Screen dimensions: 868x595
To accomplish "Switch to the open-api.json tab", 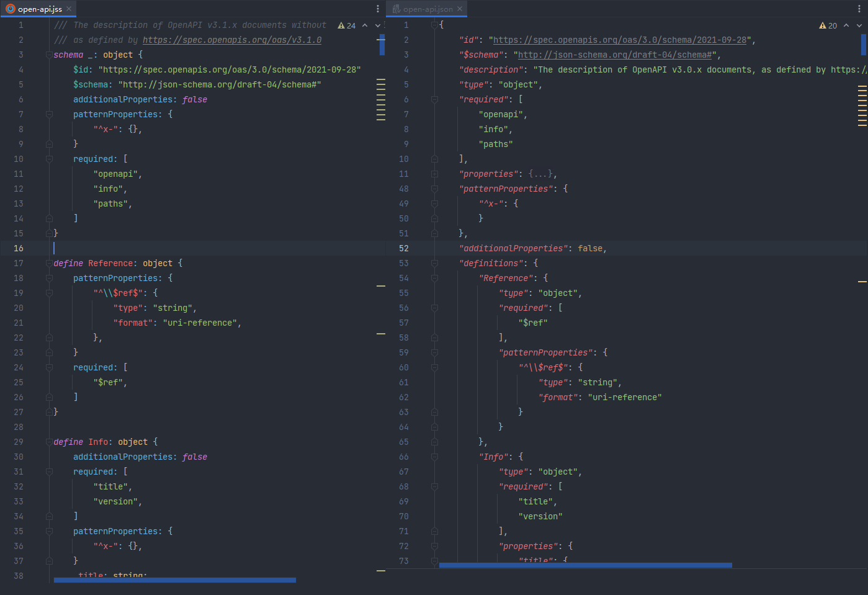I will coord(428,8).
